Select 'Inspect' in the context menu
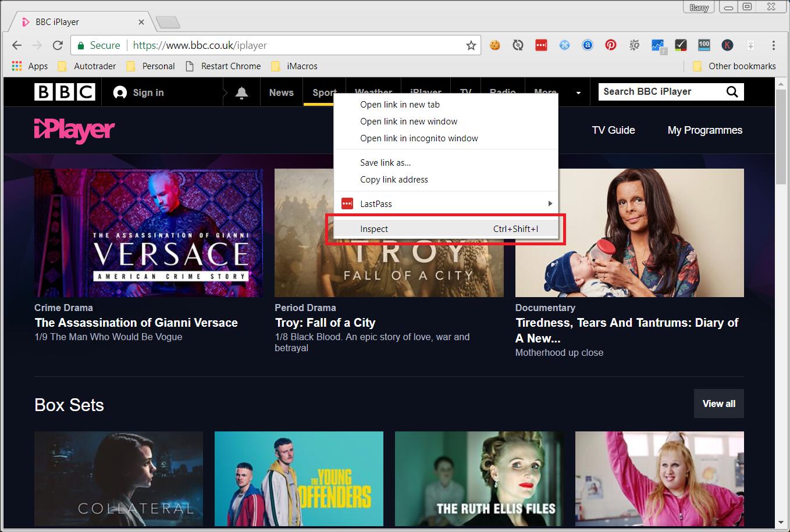790x532 pixels. (446, 229)
